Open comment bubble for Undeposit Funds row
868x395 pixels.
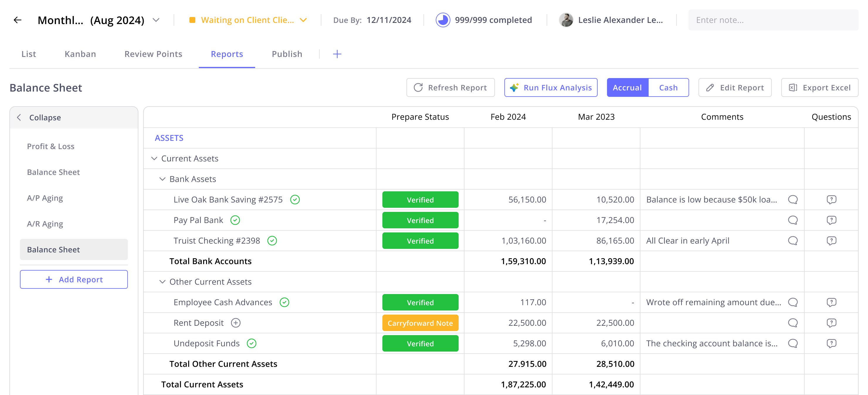point(793,343)
